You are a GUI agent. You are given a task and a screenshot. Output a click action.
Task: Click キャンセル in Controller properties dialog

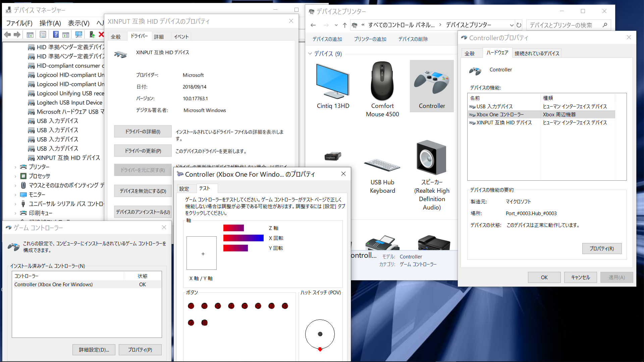[x=580, y=277]
